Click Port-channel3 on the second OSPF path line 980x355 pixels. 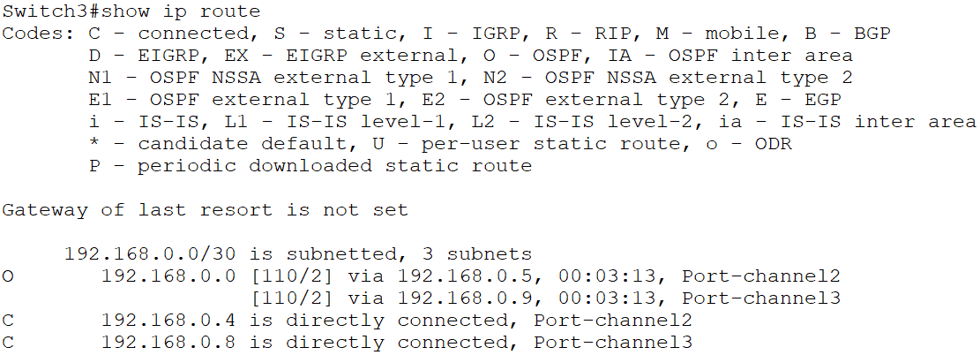click(x=761, y=298)
